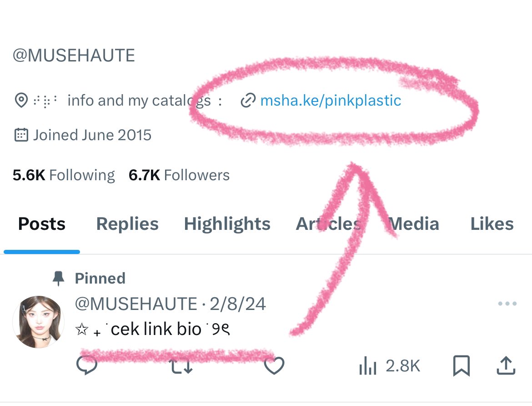
Task: Select the Posts tab
Action: (42, 224)
